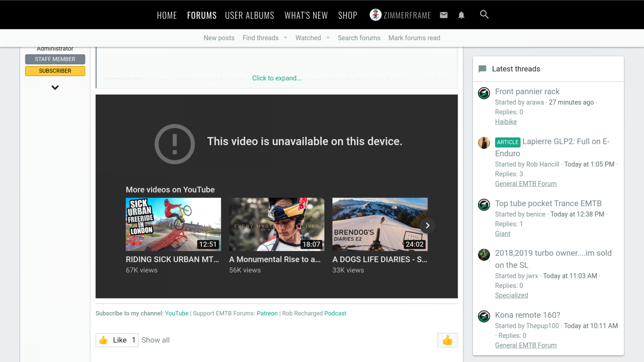Viewport: 644px width, 362px height.
Task: Play A Dogs Life Diaries video thumbnail
Action: click(x=380, y=224)
